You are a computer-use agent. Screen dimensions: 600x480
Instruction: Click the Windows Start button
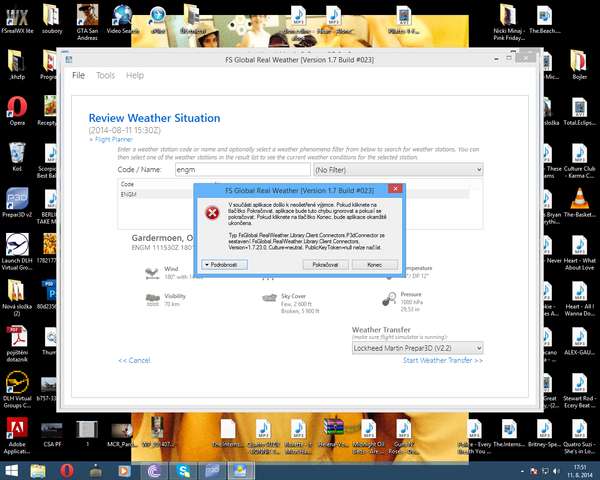[12, 469]
